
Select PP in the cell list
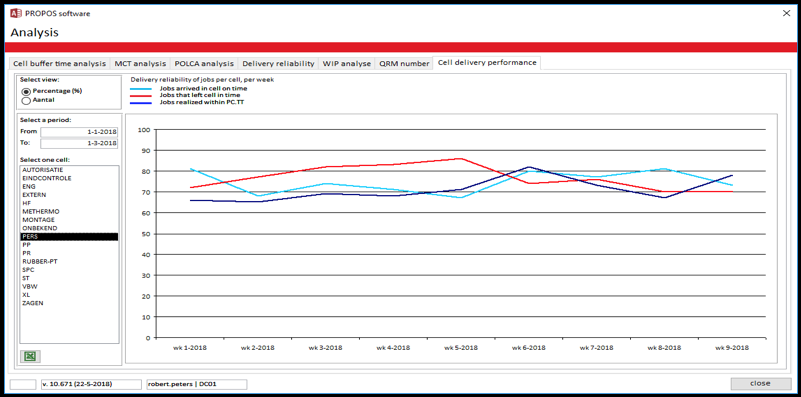pyautogui.click(x=69, y=245)
